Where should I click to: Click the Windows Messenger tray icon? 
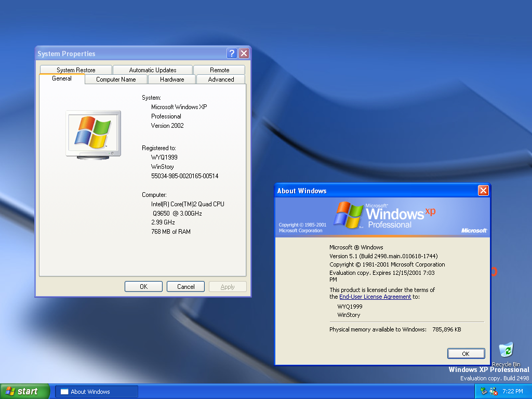click(x=494, y=391)
